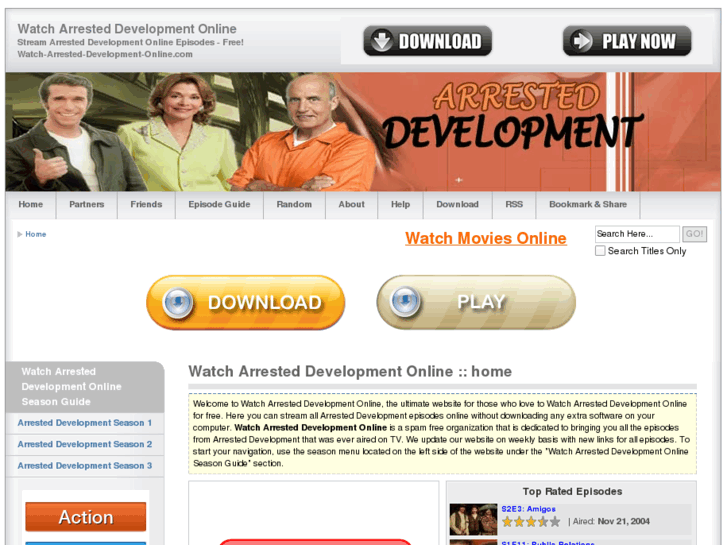Open Arrested Development Season 1
The image size is (727, 545).
[85, 423]
